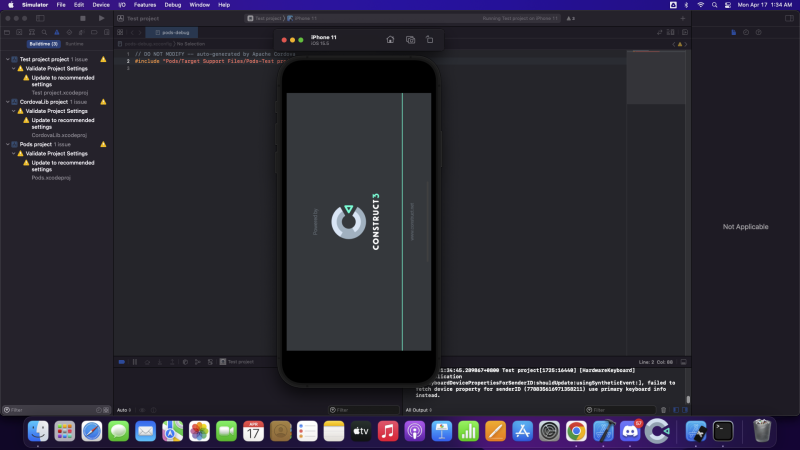Add an editor on the right

[685, 32]
